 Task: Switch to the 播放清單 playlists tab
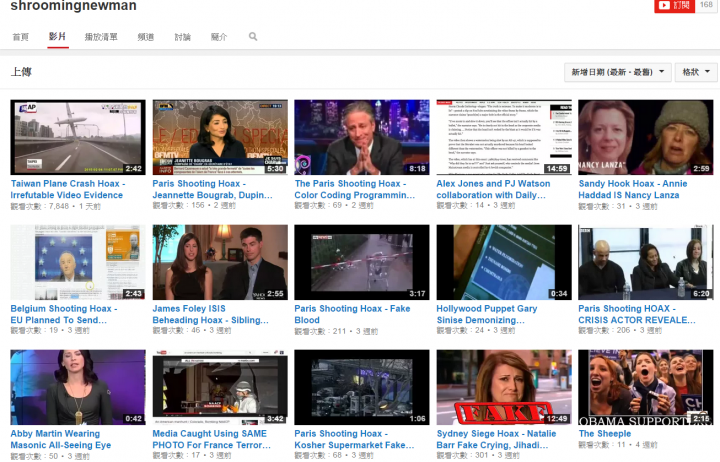pos(101,37)
